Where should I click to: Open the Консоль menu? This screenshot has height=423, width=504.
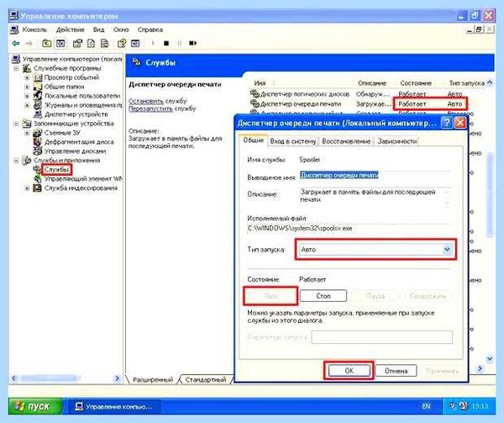(34, 29)
